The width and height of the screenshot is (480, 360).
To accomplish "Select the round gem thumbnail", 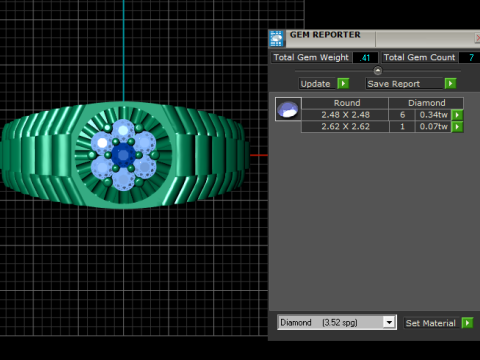I will pos(288,109).
